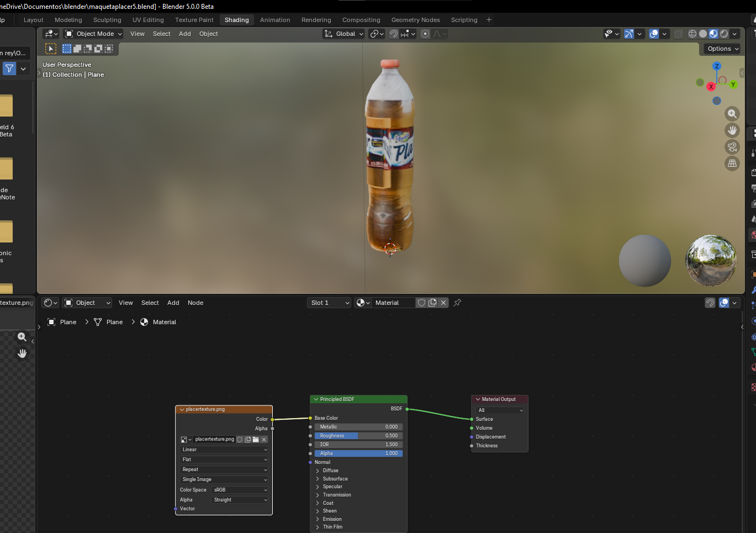Click the camera view icon in the viewport
Viewport: 756px width, 533px height.
[732, 147]
